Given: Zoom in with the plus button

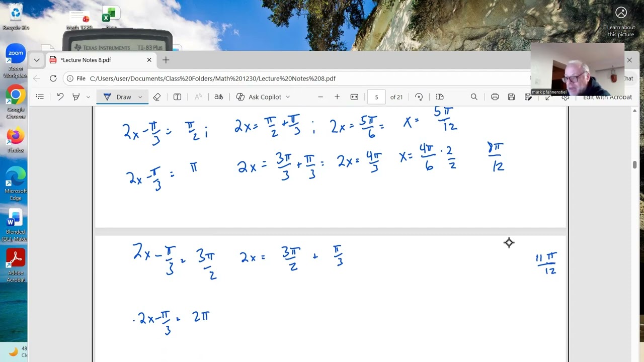Looking at the screenshot, I should 337,97.
